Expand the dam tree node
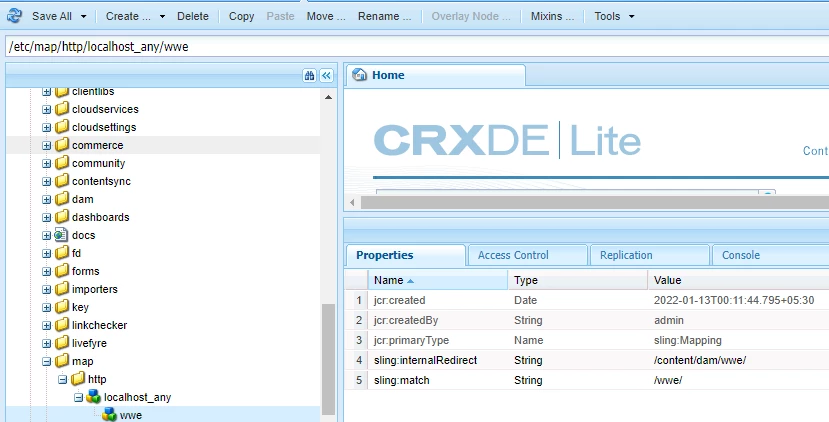Image resolution: width=829 pixels, height=422 pixels. tap(47, 199)
